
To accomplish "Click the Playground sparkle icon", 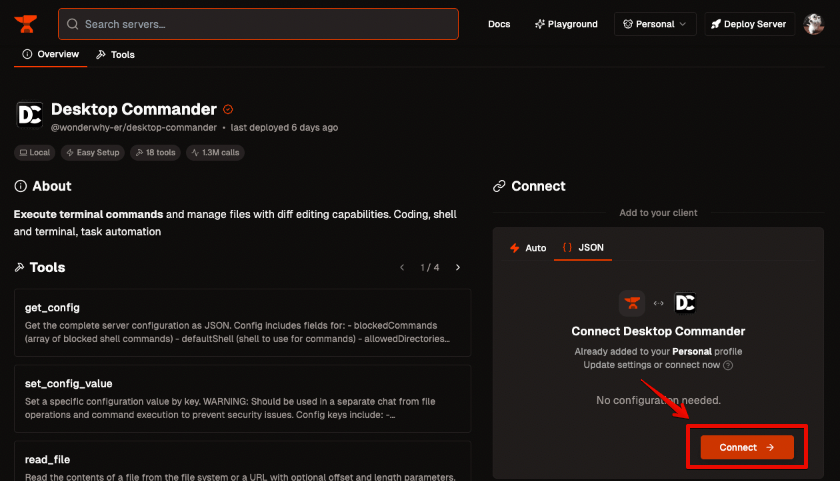I will click(539, 24).
